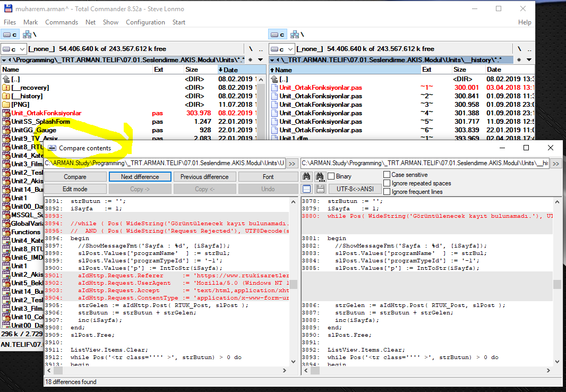
Task: Open left panel favorites asterisk button
Action: point(250,60)
